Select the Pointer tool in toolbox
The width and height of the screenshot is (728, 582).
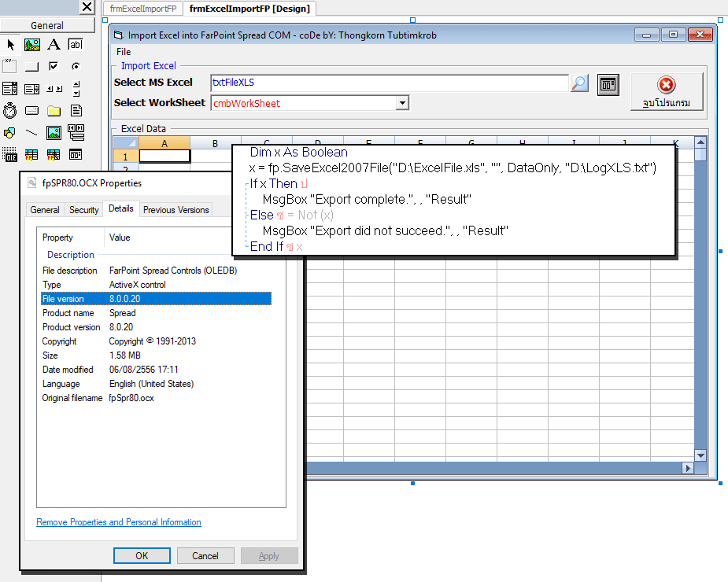click(x=11, y=45)
